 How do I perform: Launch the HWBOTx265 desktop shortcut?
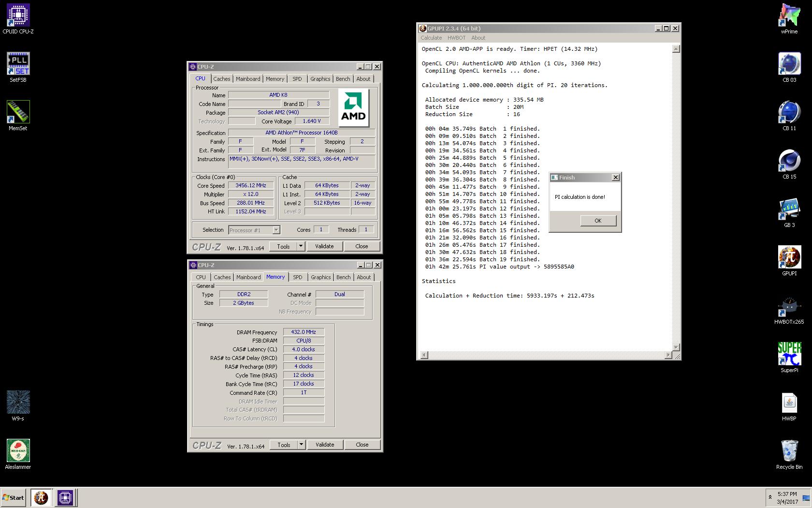click(x=789, y=309)
